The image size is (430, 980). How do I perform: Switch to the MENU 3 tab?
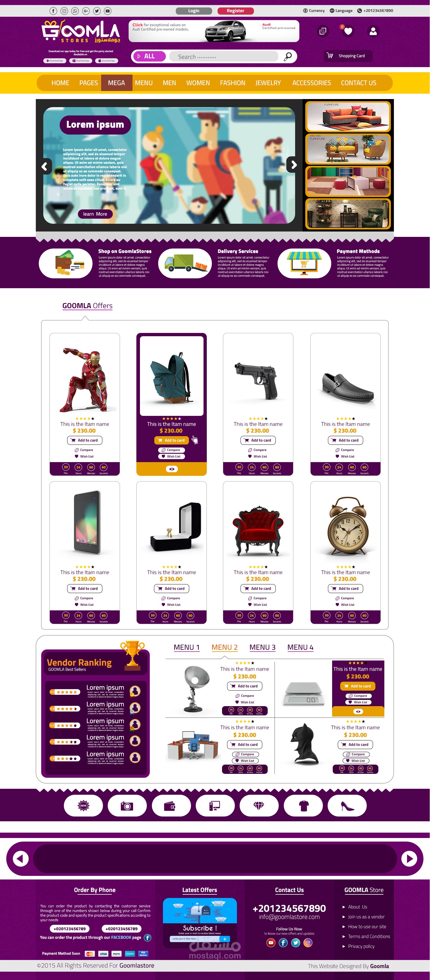262,647
